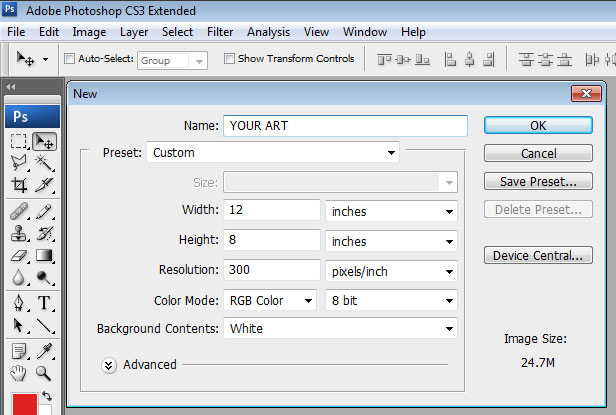
Task: Expand the Advanced options section
Action: point(108,365)
